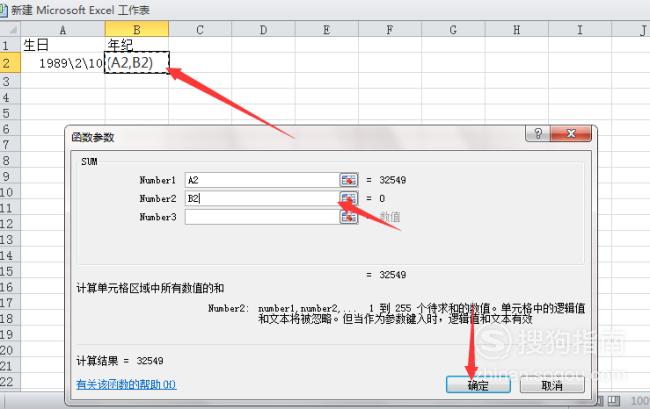Click cell A1 containing 生日

click(x=63, y=45)
